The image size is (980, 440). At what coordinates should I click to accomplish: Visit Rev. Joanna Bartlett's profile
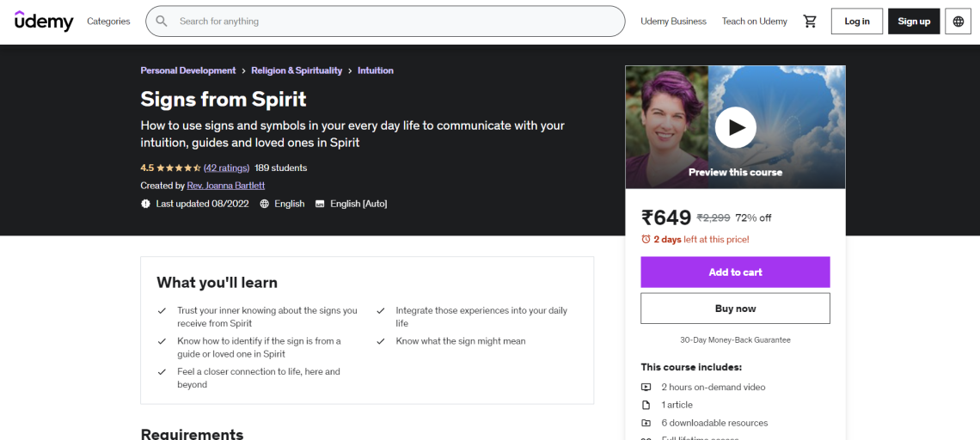tap(225, 186)
